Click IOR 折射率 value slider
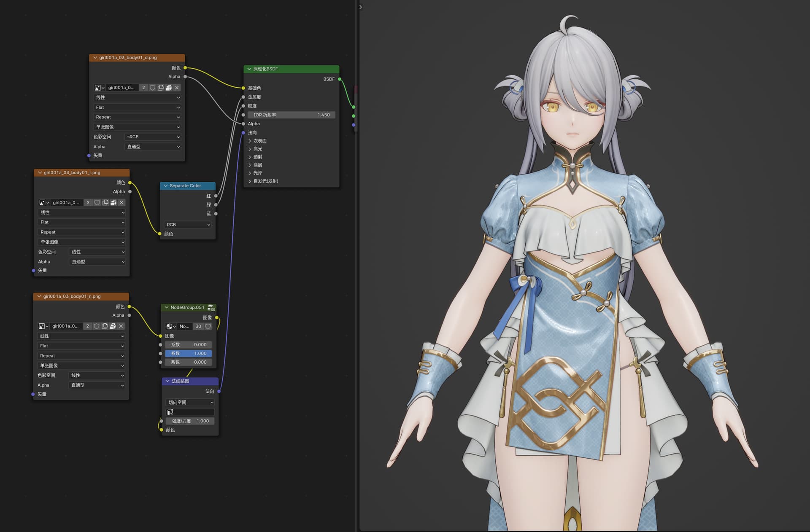810x532 pixels. pos(292,115)
